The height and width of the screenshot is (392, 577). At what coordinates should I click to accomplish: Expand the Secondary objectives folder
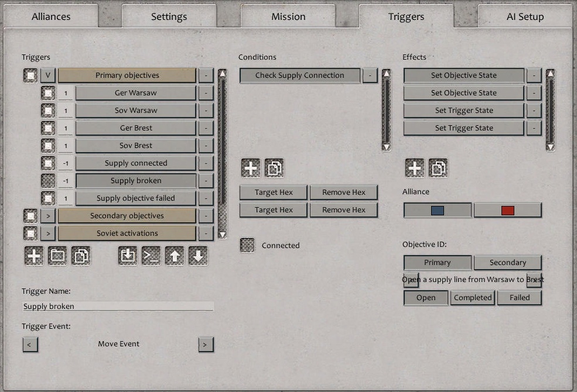click(x=48, y=216)
